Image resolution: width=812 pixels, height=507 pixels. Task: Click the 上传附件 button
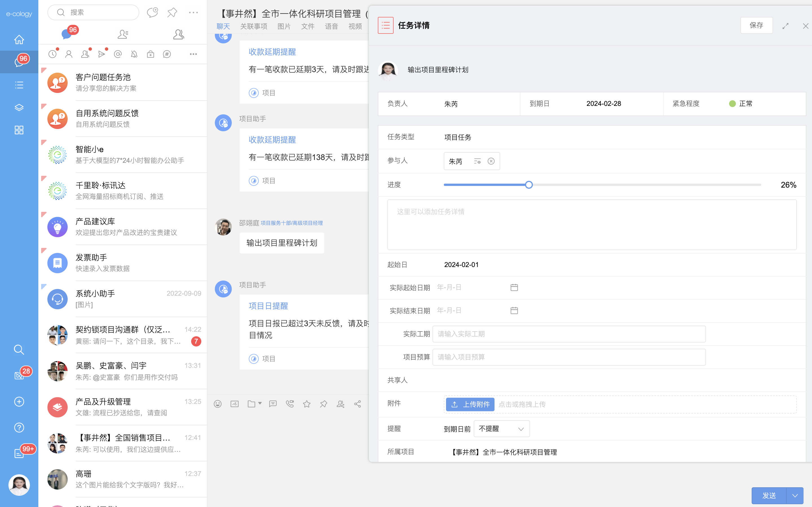(470, 404)
